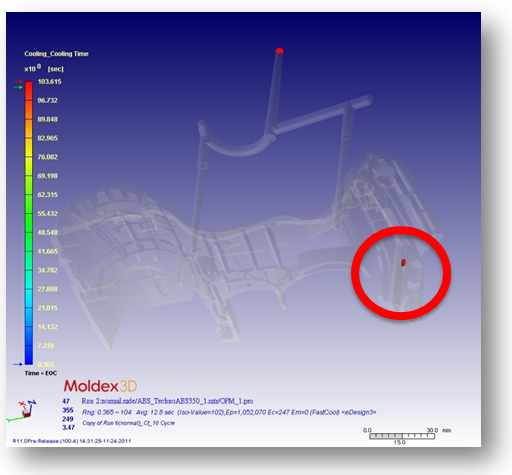
Task: Click the green band of color legend
Action: (29, 213)
